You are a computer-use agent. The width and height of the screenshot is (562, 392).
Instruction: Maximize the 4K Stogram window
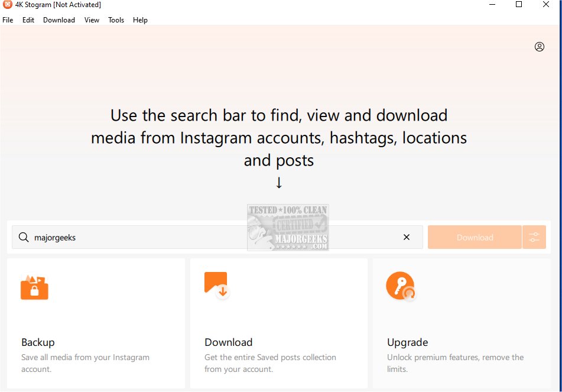click(519, 5)
